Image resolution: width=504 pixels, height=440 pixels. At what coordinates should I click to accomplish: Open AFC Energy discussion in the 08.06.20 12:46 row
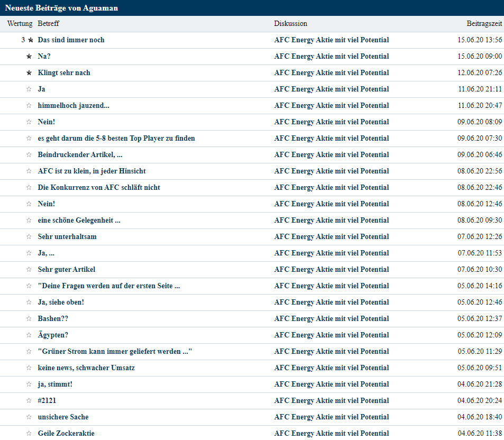[x=332, y=204]
